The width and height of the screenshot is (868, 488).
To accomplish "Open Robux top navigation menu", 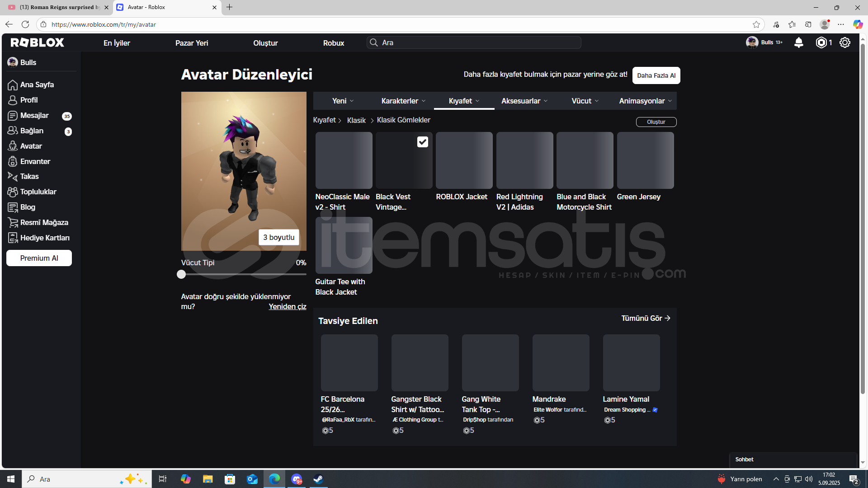I will (334, 43).
